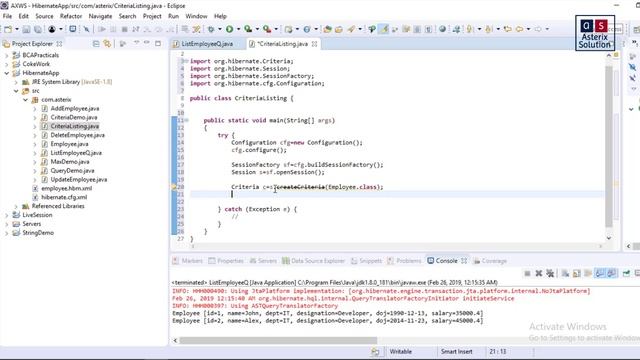Viewport: 640px width, 360px height.
Task: Click the Remove Launch icon in Console
Action: [x=539, y=273]
